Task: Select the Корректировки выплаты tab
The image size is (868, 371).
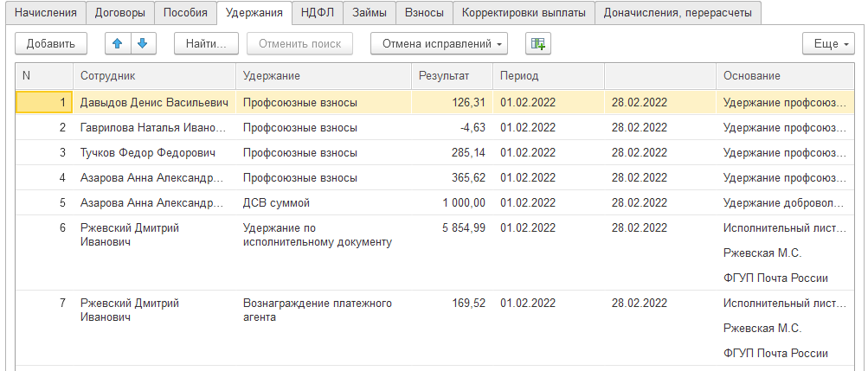Action: pos(524,13)
